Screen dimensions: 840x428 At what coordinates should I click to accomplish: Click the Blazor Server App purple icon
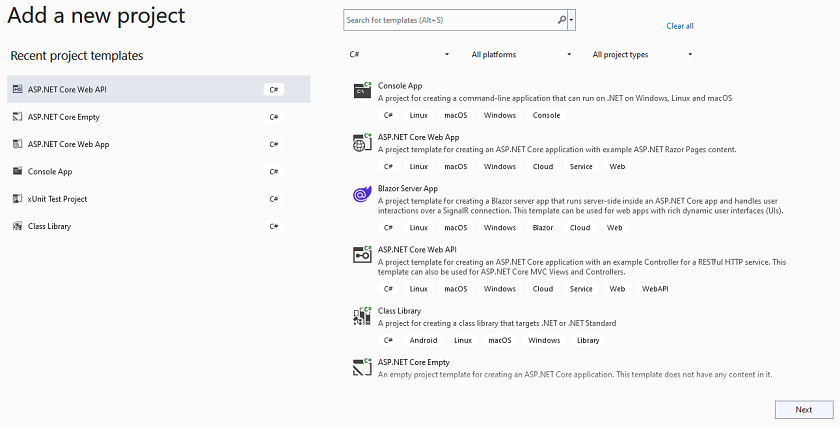(362, 193)
